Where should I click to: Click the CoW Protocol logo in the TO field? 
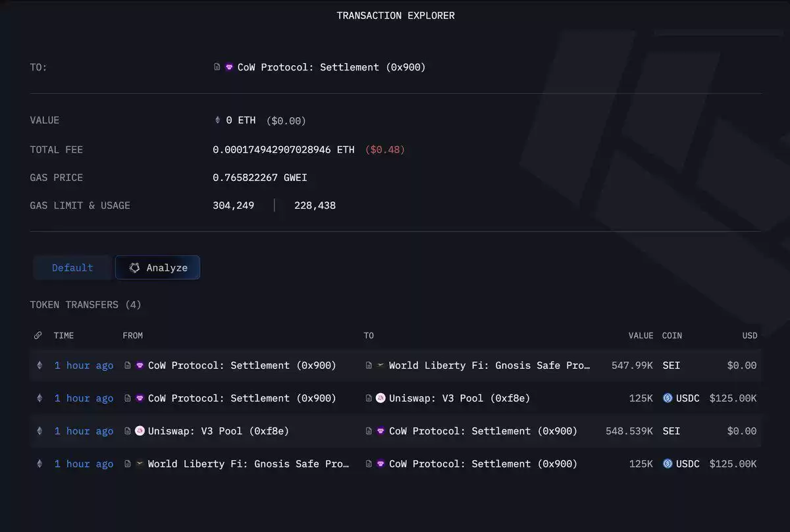[229, 67]
